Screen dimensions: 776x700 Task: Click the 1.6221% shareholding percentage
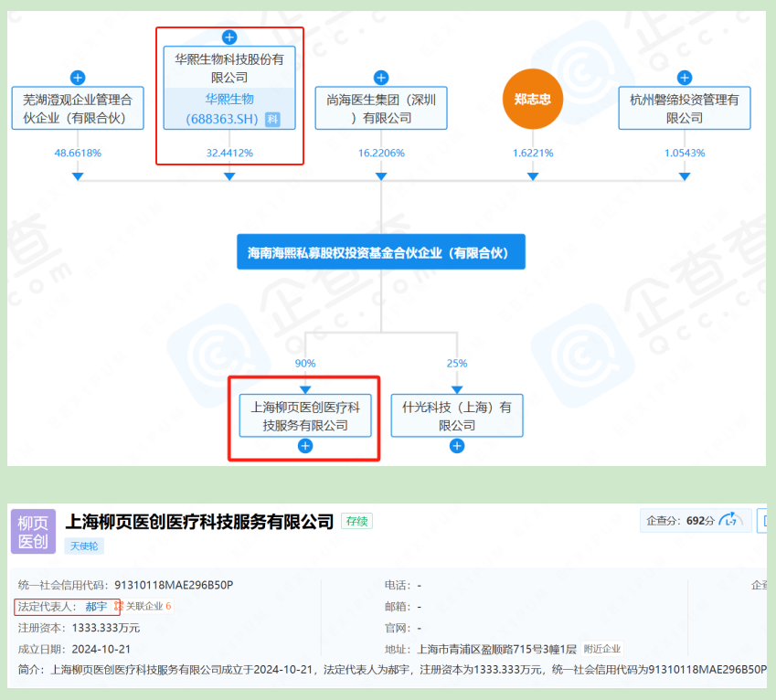tap(533, 154)
